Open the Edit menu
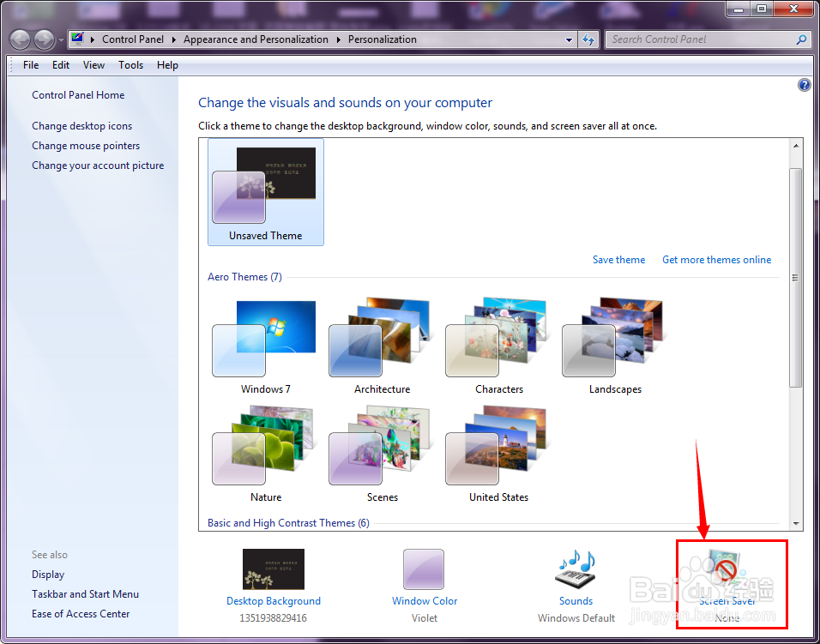The width and height of the screenshot is (820, 644). (61, 65)
